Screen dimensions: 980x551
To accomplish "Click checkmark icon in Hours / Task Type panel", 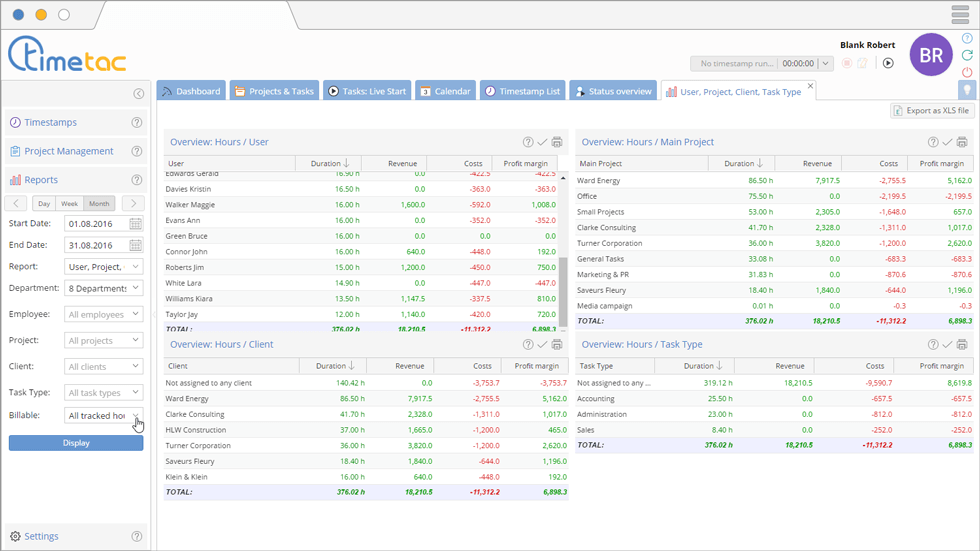I will click(948, 345).
